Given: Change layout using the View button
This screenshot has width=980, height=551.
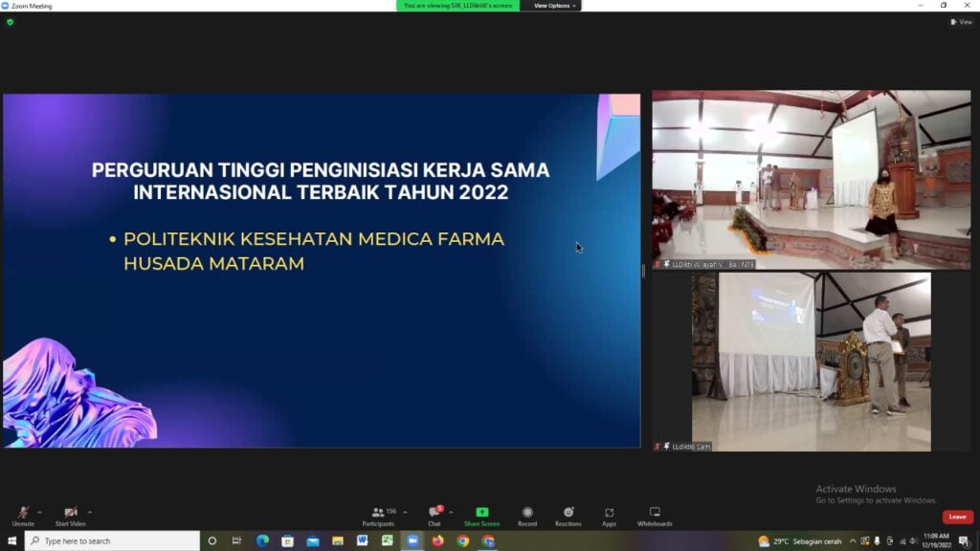Looking at the screenshot, I should click(961, 22).
